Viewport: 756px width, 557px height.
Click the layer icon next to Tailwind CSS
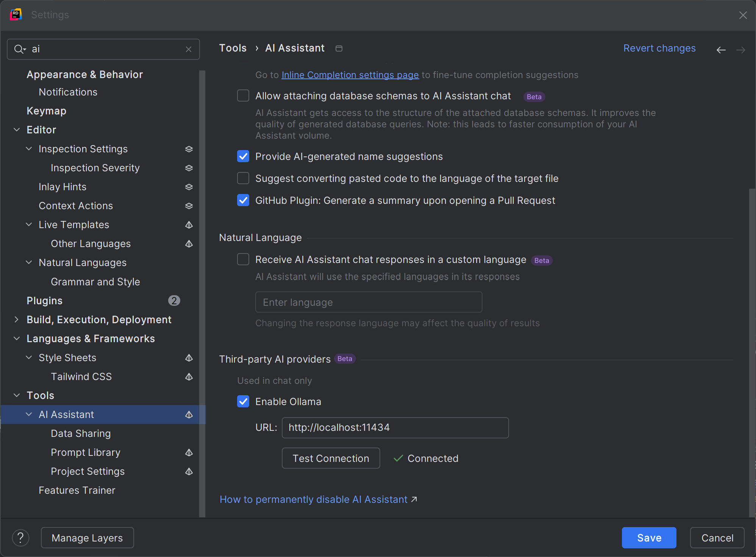point(189,377)
